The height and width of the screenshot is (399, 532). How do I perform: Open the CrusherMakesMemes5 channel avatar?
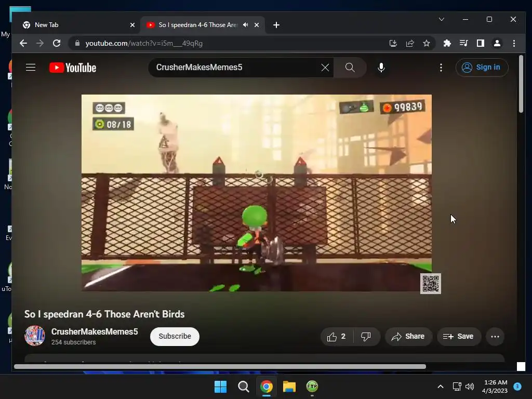[35, 336]
